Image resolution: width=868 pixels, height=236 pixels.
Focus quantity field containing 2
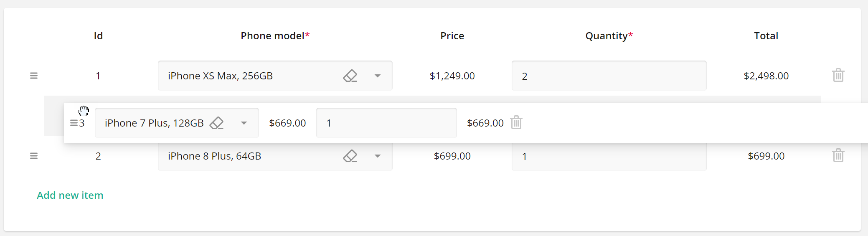(x=609, y=76)
